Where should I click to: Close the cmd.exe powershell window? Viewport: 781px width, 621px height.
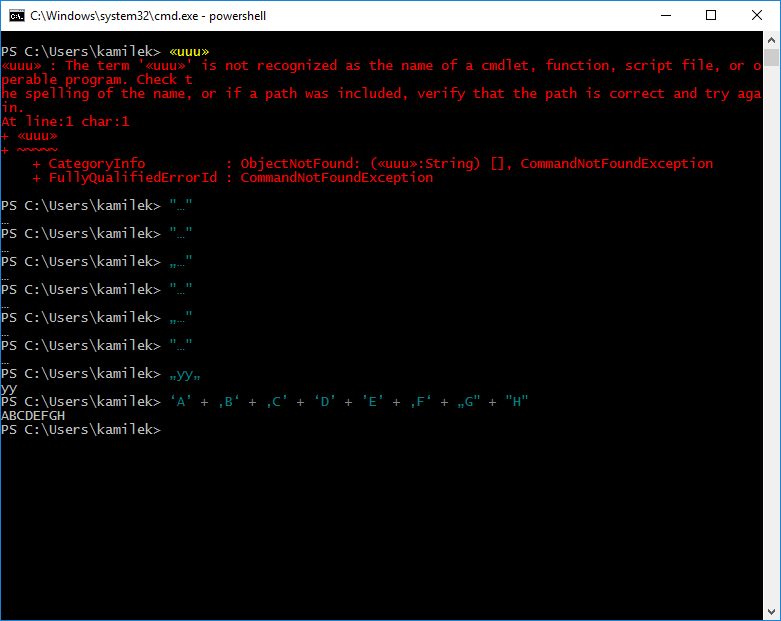click(757, 15)
